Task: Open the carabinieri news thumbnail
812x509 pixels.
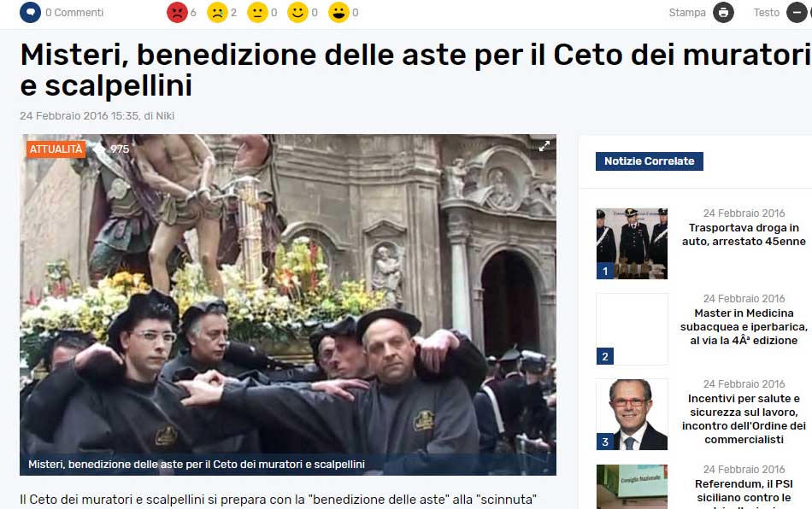Action: (632, 243)
